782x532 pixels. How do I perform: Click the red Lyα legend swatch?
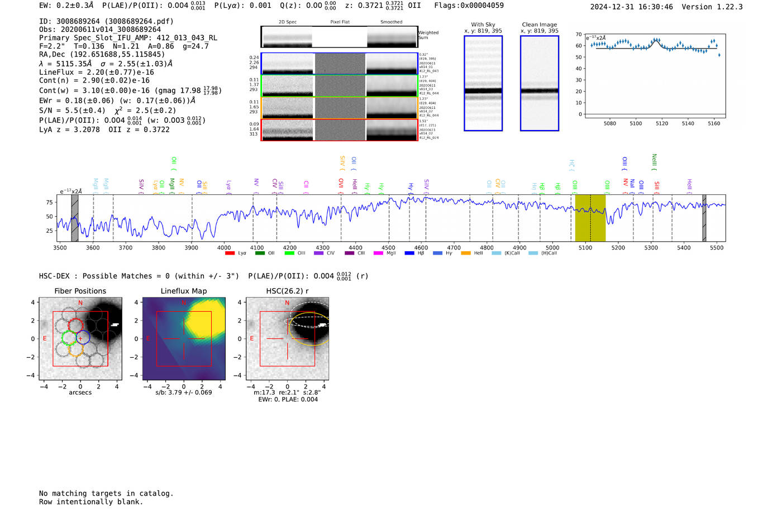click(x=230, y=253)
